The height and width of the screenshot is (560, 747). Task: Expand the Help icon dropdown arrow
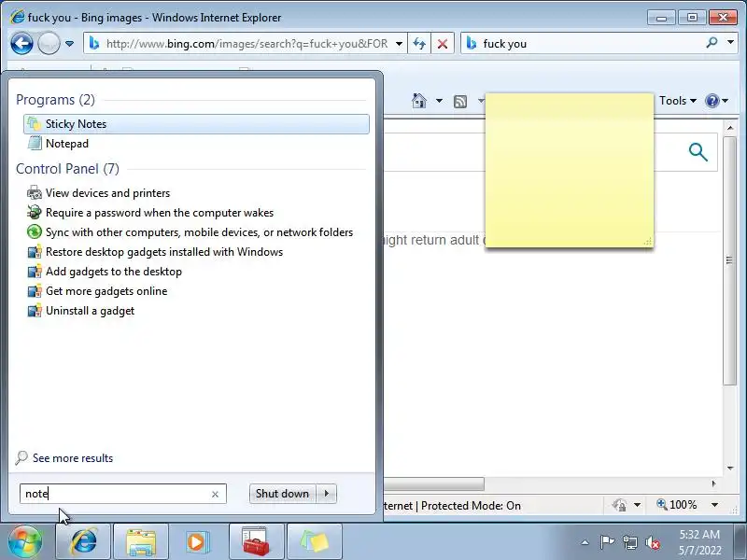(x=726, y=101)
